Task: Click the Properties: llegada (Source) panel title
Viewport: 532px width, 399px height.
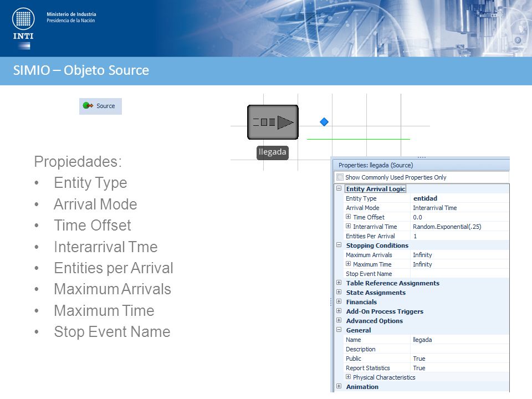Action: click(376, 165)
